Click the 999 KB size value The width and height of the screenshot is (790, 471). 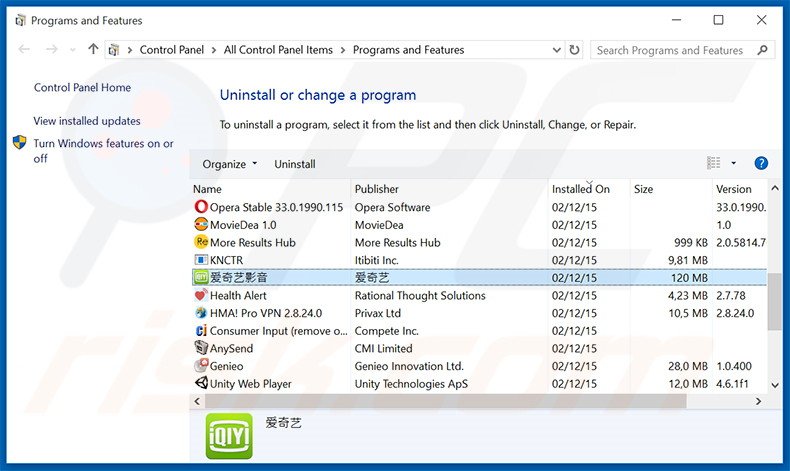691,242
